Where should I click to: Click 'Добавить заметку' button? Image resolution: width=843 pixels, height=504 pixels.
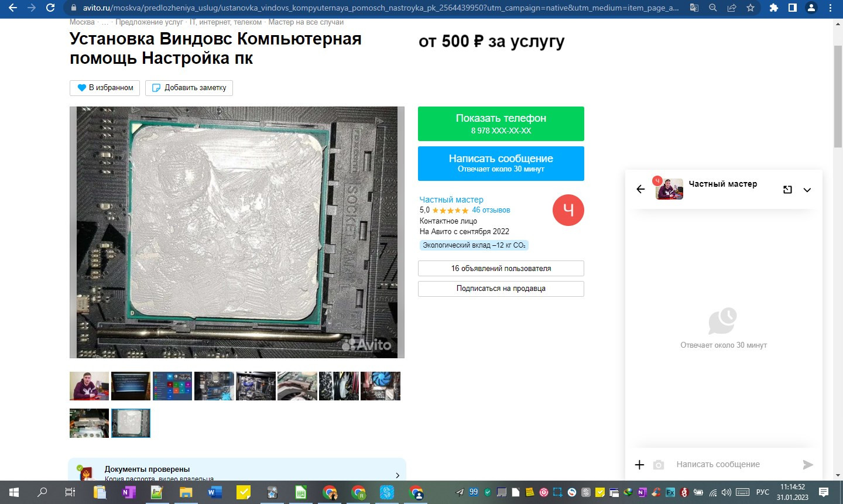[189, 88]
